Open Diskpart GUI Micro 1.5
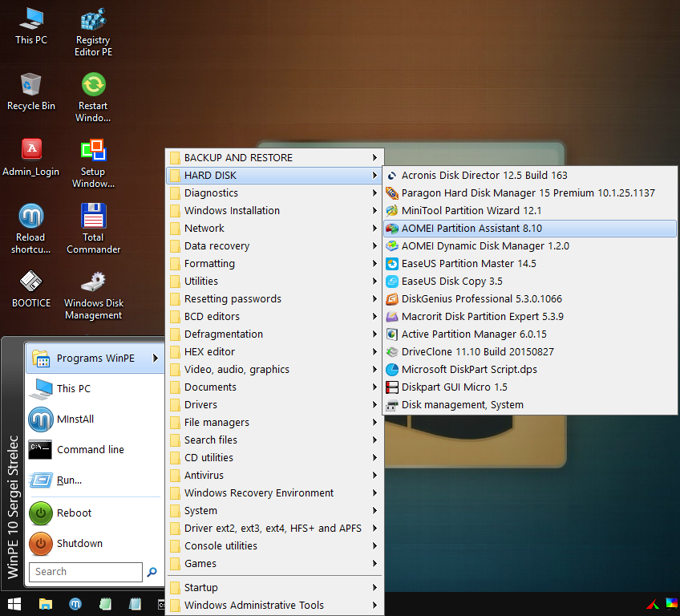 tap(529, 387)
